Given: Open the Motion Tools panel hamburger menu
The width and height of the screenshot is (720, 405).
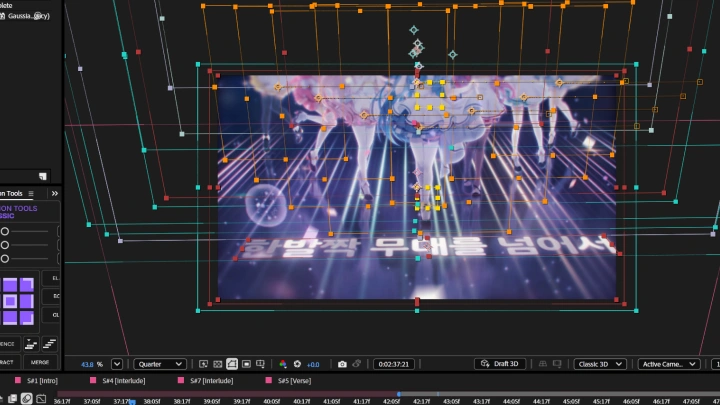Looking at the screenshot, I should click(31, 193).
